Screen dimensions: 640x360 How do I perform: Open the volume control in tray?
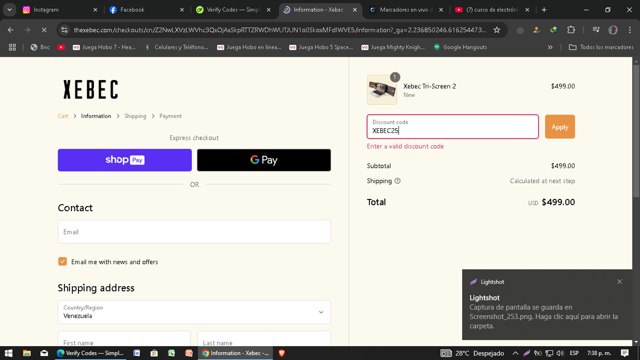click(560, 353)
